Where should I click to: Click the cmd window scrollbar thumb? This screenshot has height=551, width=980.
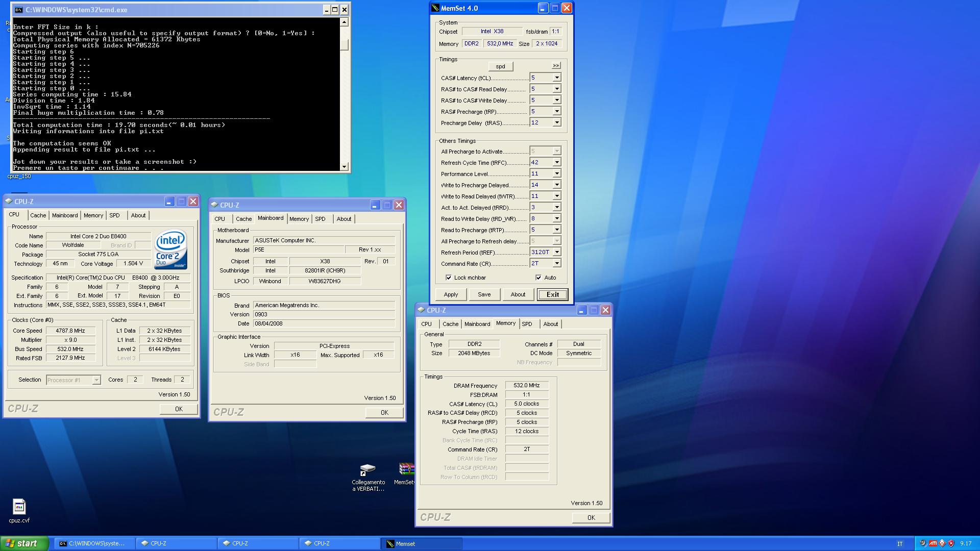pos(344,45)
